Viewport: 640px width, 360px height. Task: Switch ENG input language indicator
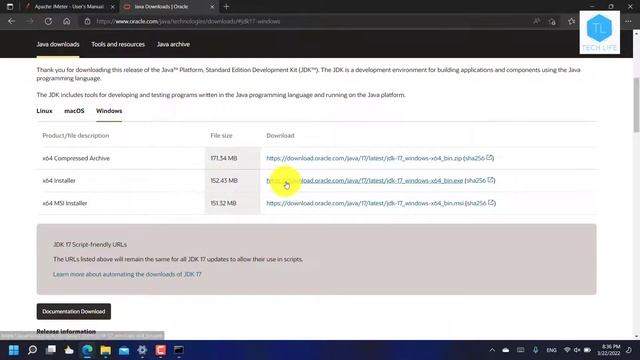[x=551, y=350]
